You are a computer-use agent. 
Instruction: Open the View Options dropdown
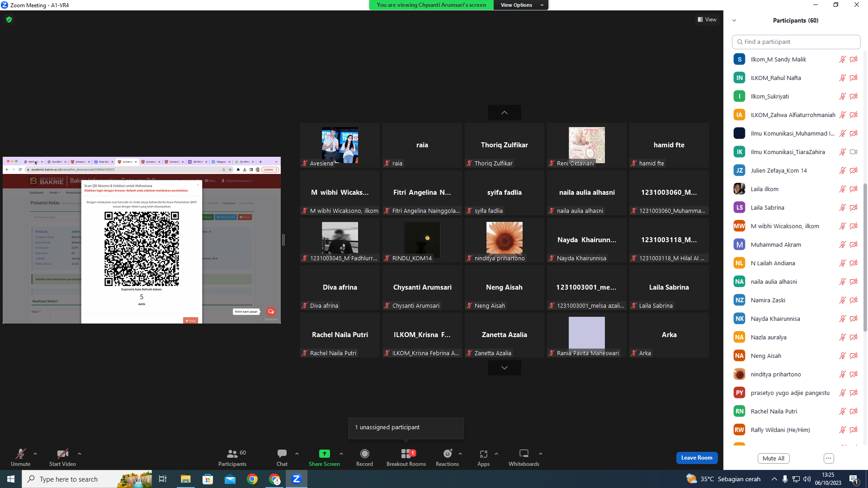point(522,5)
